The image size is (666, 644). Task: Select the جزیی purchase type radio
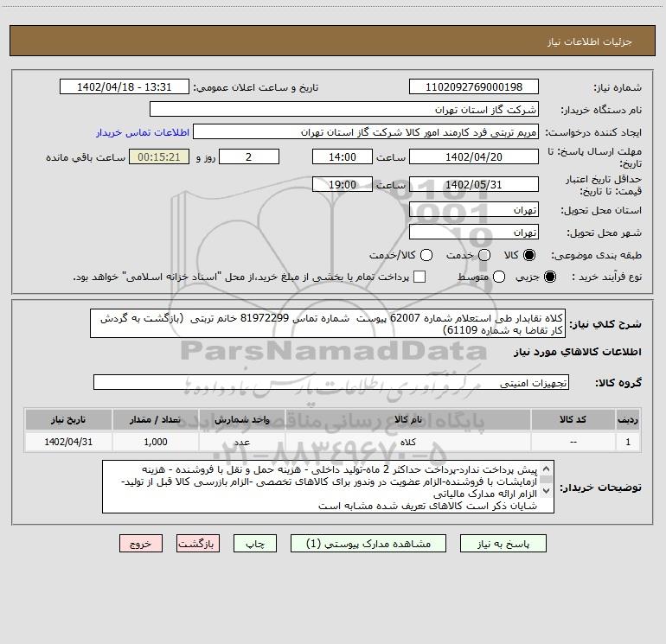(x=549, y=277)
